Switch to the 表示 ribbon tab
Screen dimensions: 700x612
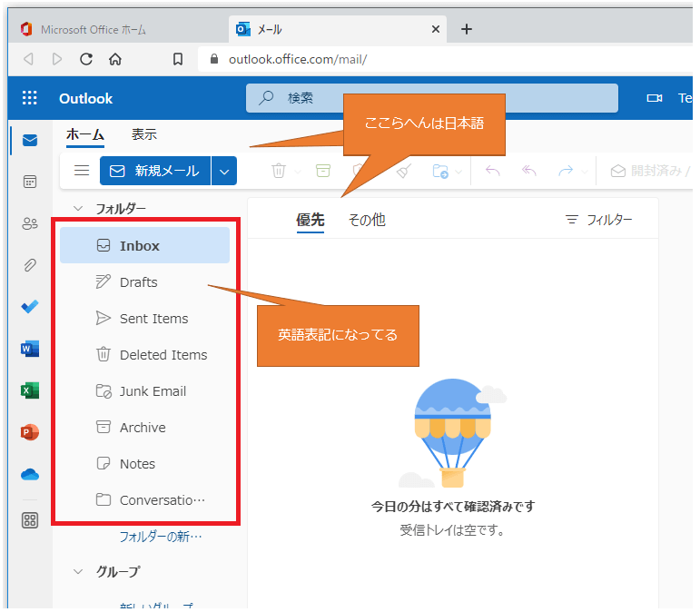coord(143,134)
